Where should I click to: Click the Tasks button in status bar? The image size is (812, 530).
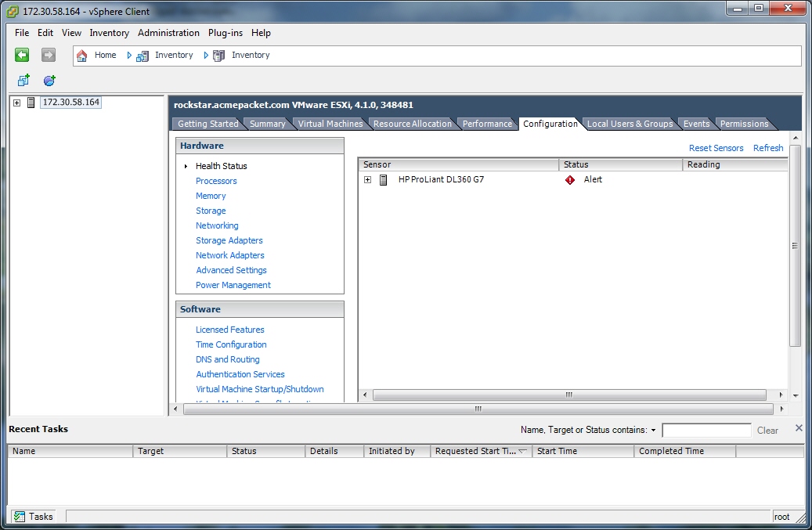pos(33,517)
